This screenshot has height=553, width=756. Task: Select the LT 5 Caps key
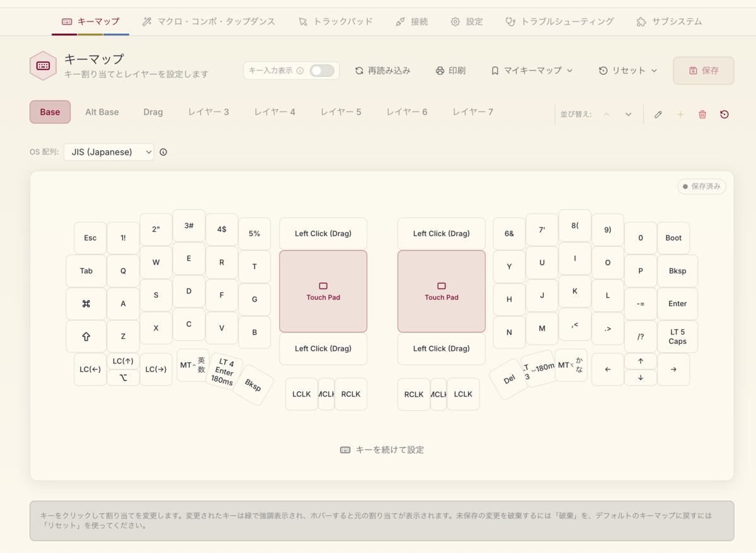point(678,336)
